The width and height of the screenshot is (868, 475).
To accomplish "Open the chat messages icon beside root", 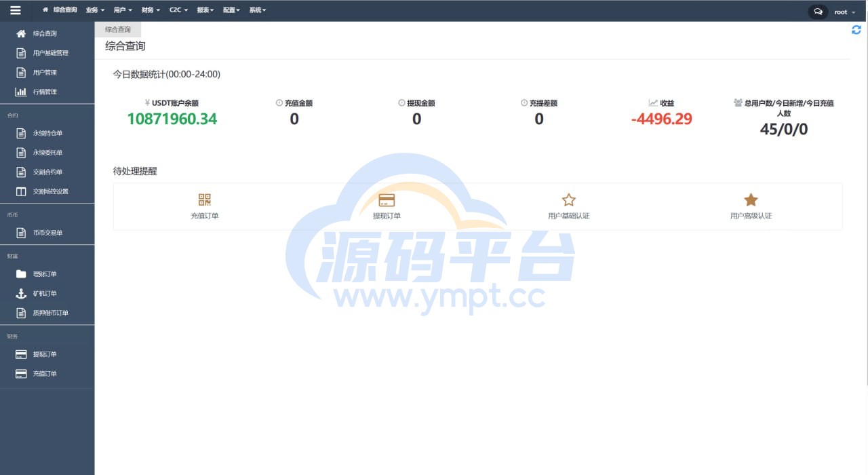I will point(818,12).
